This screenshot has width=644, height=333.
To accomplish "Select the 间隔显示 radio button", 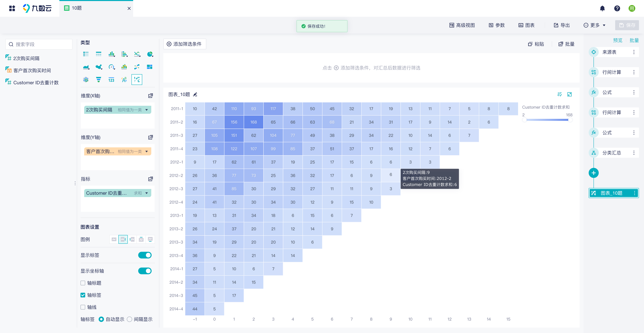I will pyautogui.click(x=129, y=319).
